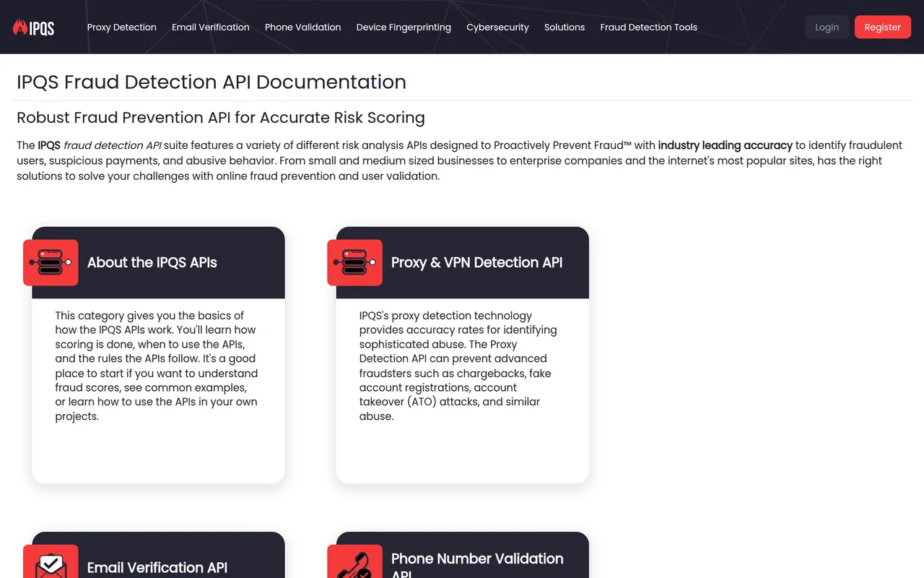924x578 pixels.
Task: Click the IPQS flame logo
Action: (34, 27)
